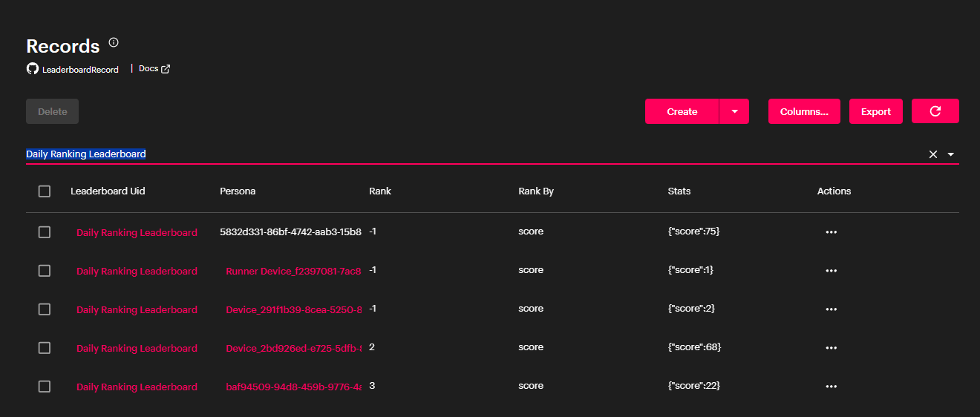
Task: Open the GitHub LeaderboardRecord icon link
Action: click(x=32, y=69)
